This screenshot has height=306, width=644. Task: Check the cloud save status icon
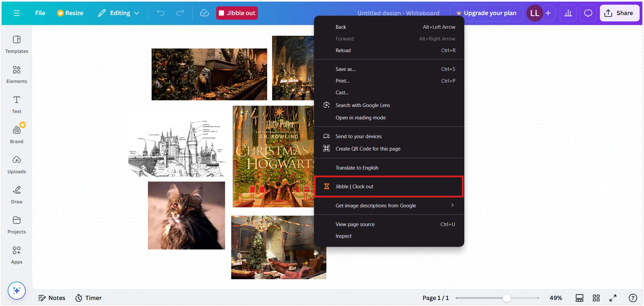point(204,13)
